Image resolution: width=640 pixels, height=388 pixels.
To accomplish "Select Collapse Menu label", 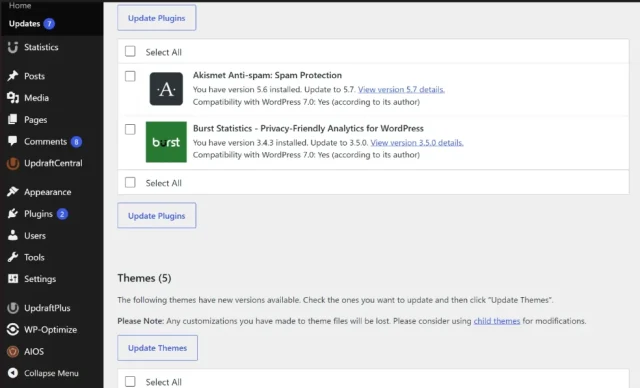I will (x=51, y=373).
